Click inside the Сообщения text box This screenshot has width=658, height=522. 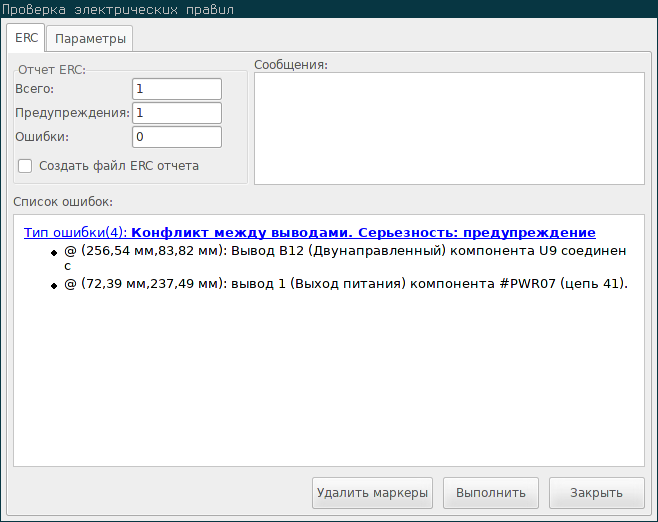coord(448,129)
